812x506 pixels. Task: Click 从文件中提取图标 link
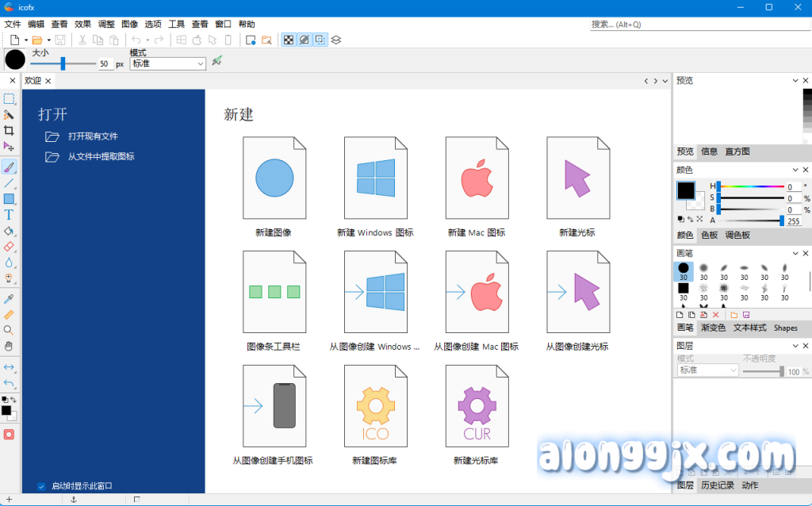101,157
